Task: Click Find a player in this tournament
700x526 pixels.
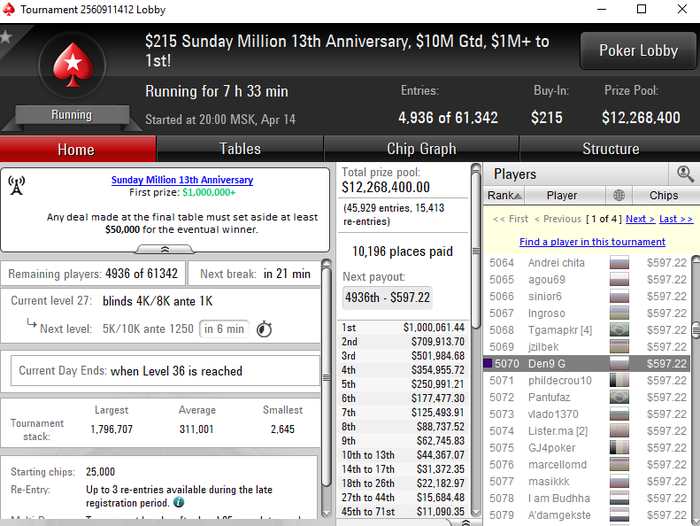Action: tap(592, 242)
